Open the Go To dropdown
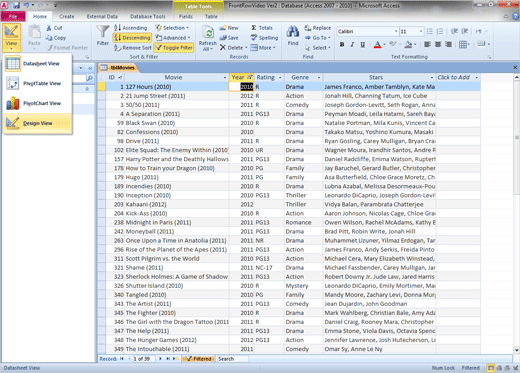The image size is (520, 373). (x=318, y=38)
